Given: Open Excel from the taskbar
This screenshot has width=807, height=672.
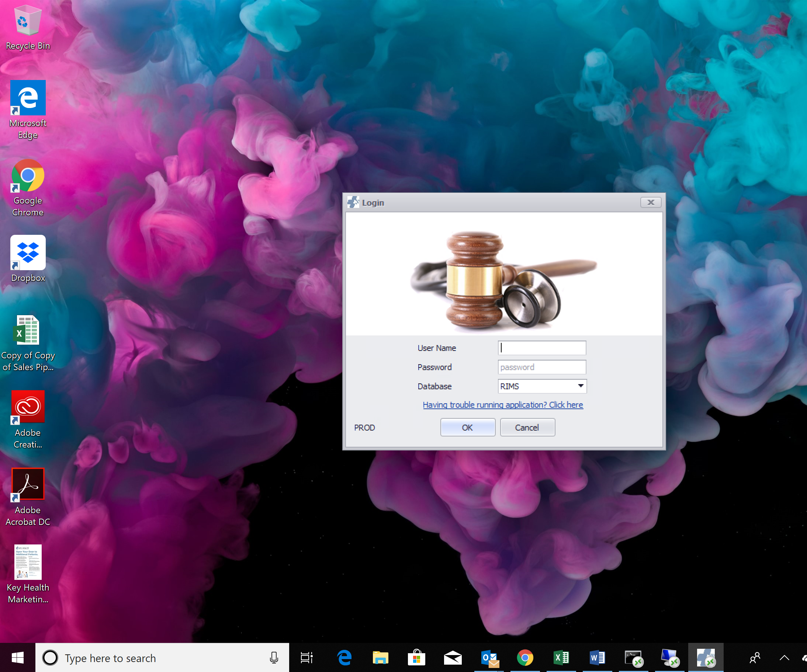Looking at the screenshot, I should tap(561, 658).
